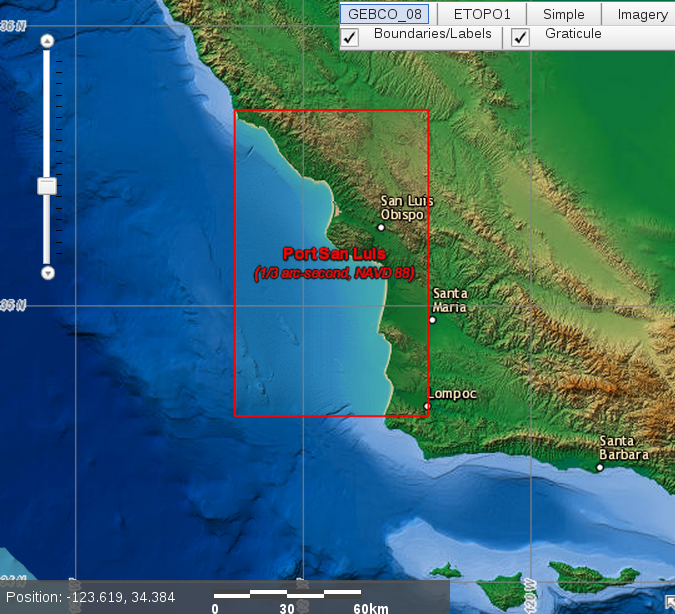The image size is (675, 614).
Task: Click the zoom-in arrow atop the slider
Action: (x=47, y=41)
